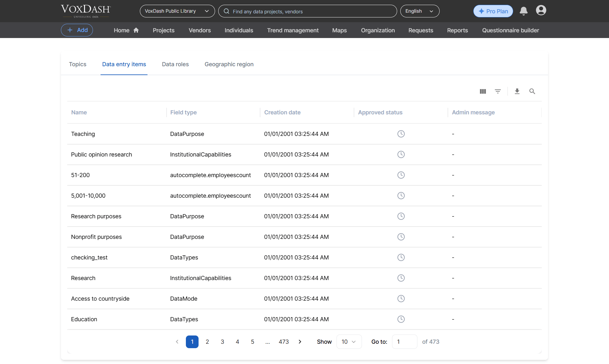Open the English language dropdown
This screenshot has width=609, height=364.
tap(420, 11)
